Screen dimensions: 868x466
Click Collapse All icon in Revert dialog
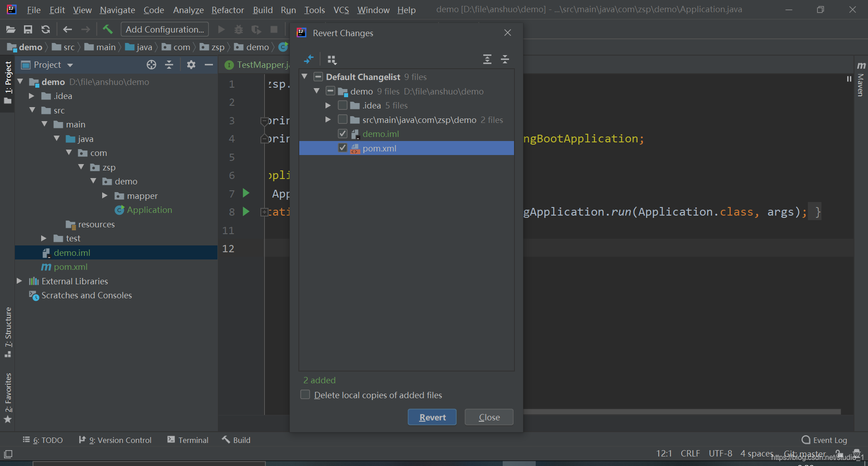pos(505,59)
